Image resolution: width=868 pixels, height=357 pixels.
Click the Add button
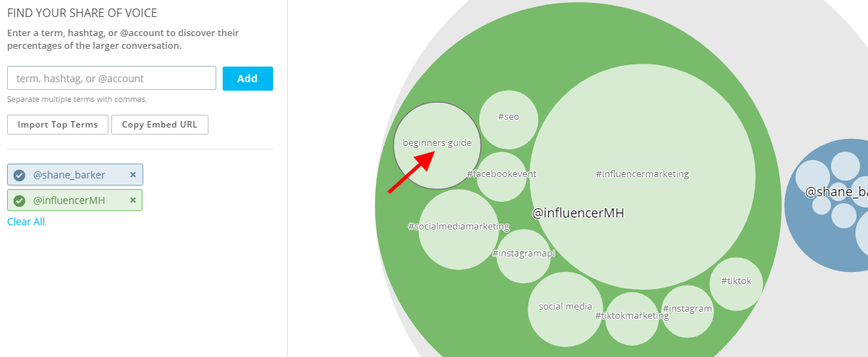tap(247, 79)
